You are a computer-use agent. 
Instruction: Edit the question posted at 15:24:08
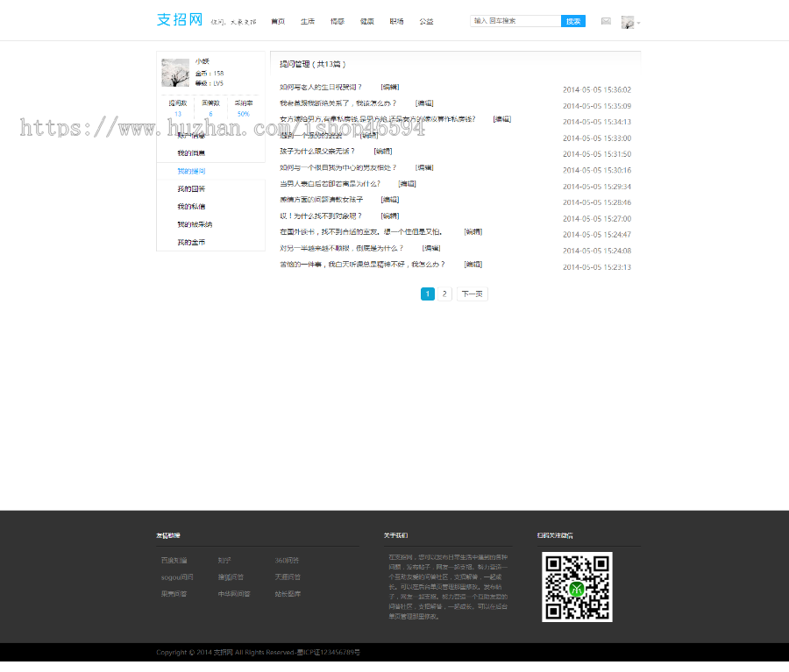pos(431,249)
